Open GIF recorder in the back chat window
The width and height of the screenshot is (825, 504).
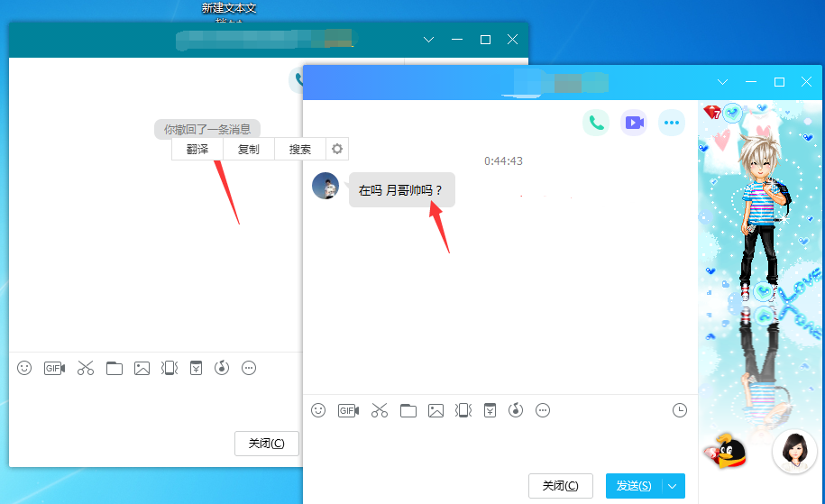[54, 368]
